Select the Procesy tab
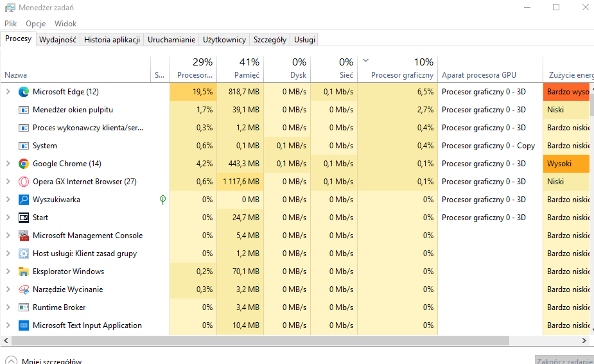Image resolution: width=594 pixels, height=364 pixels. [18, 39]
